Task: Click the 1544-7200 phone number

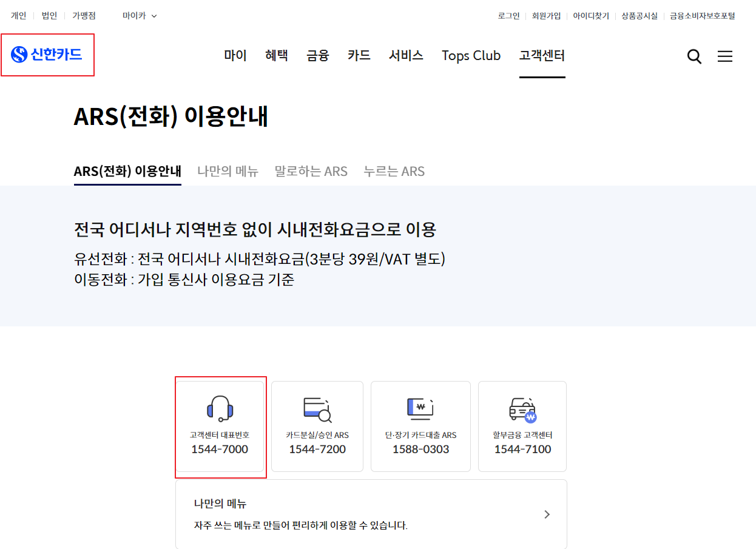Action: coord(317,450)
